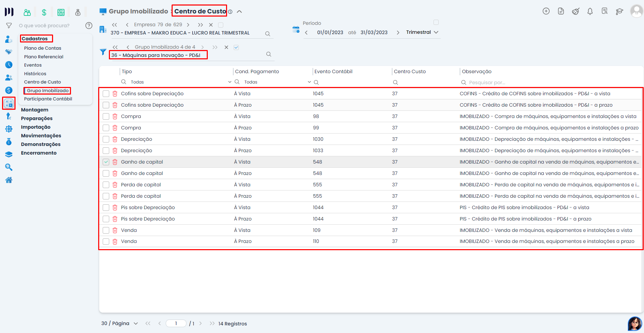The width and height of the screenshot is (644, 333).
Task: Click the add plus circle icon
Action: pos(546,11)
